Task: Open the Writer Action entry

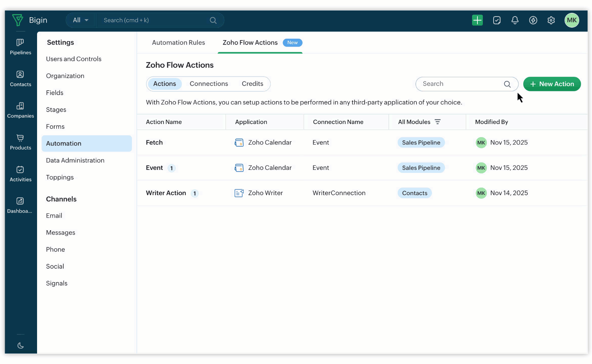Action: (166, 193)
